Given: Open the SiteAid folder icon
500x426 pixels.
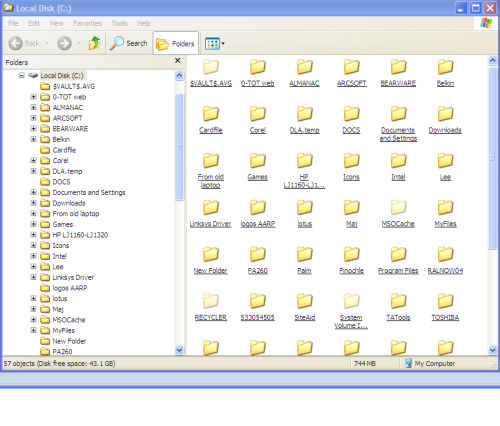Looking at the screenshot, I should click(x=304, y=301).
